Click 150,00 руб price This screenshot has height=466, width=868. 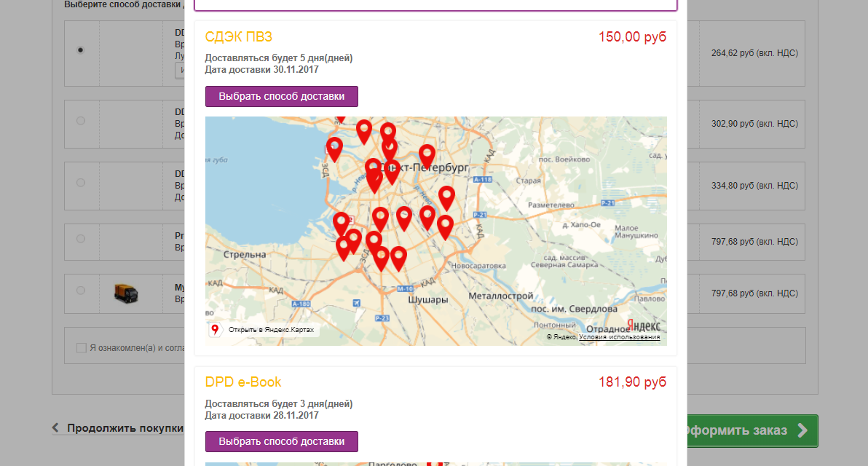(x=632, y=36)
